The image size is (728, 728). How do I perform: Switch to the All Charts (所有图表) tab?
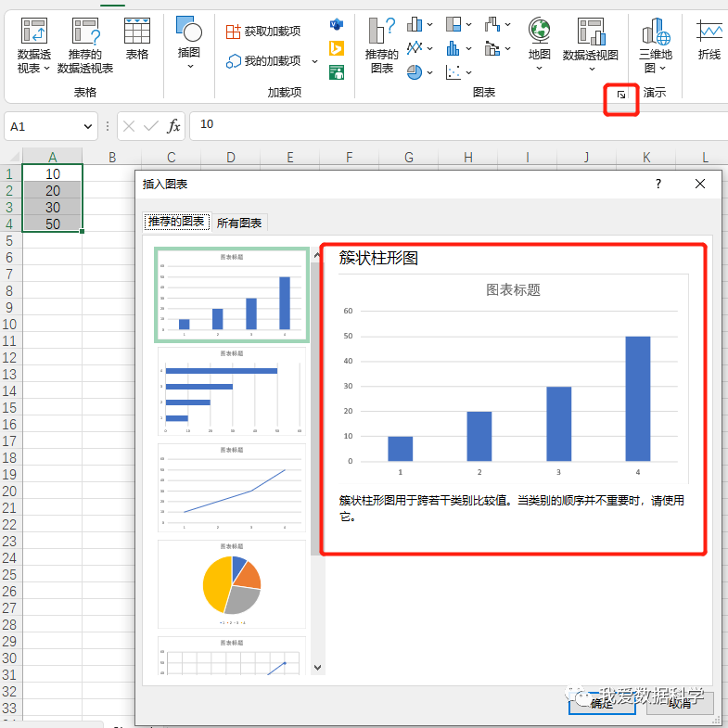coord(239,223)
